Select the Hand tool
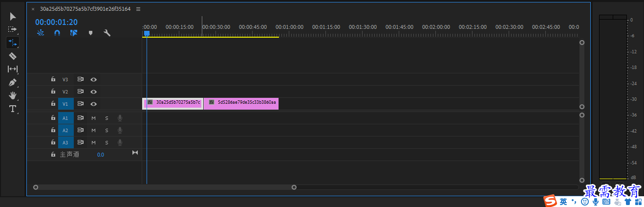This screenshot has width=644, height=207. [13, 95]
